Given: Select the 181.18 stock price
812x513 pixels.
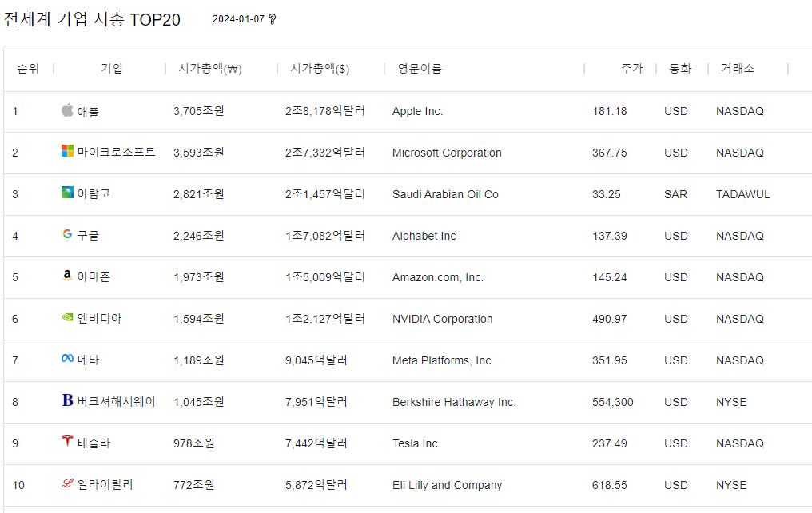Looking at the screenshot, I should 610,111.
